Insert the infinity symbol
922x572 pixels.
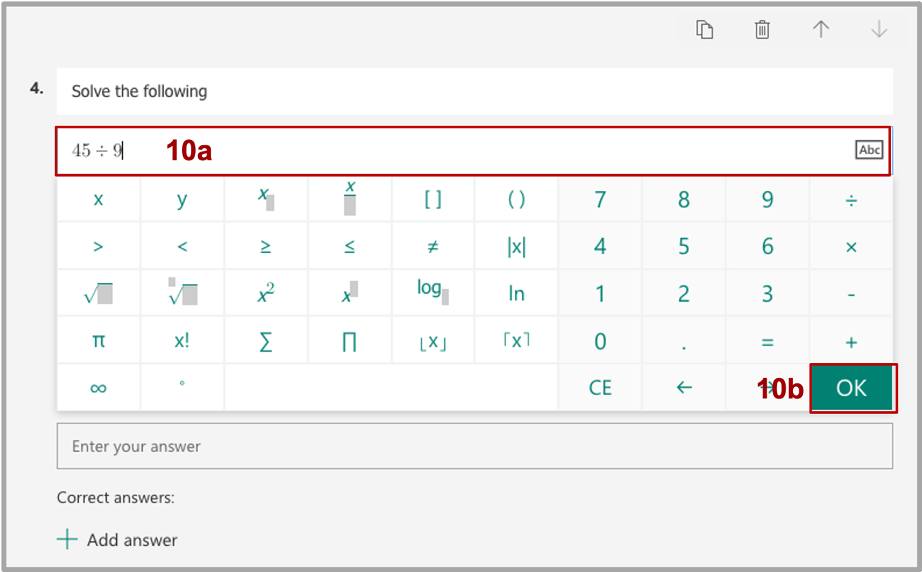coord(98,388)
